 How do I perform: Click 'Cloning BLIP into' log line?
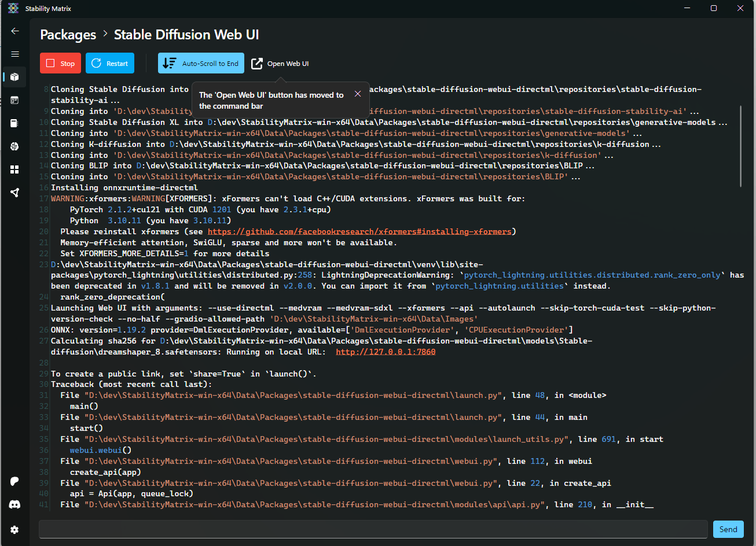click(x=323, y=165)
